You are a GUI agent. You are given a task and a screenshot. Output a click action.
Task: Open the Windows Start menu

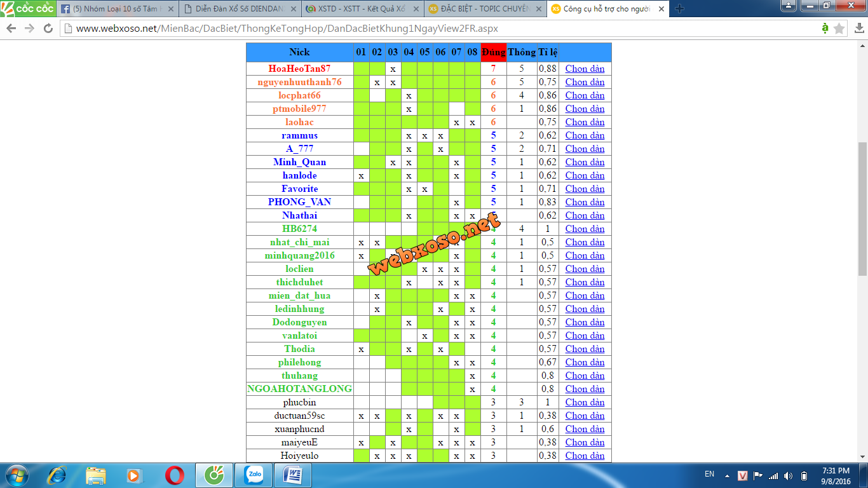pyautogui.click(x=16, y=475)
